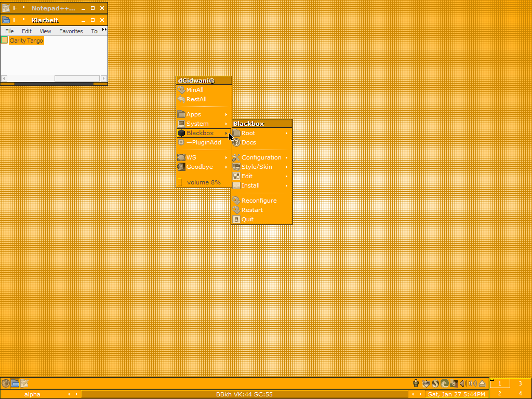Click the square S tray icon

454,384
